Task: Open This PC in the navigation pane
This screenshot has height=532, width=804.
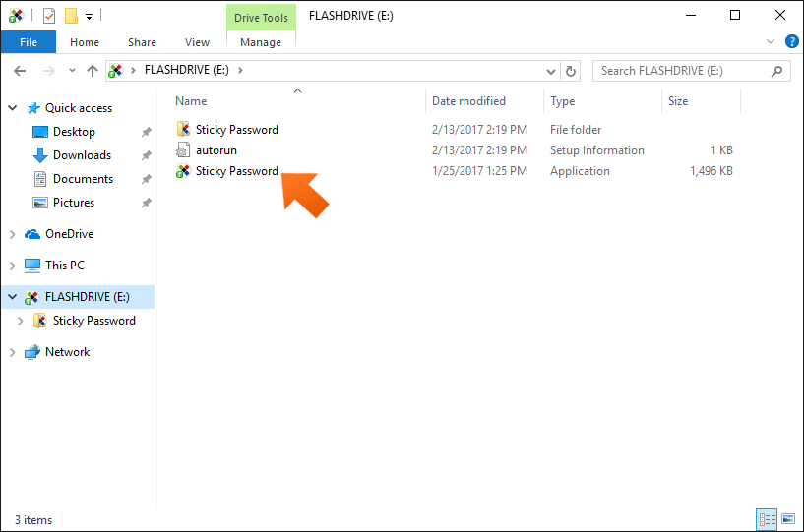Action: 65,265
